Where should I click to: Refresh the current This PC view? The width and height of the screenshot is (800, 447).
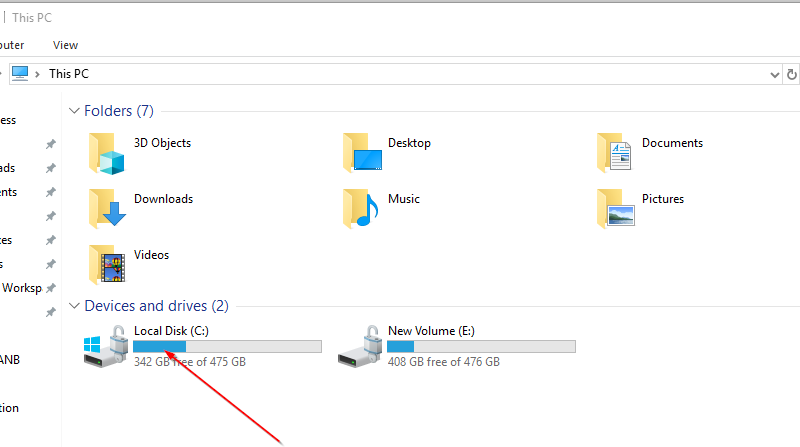792,74
